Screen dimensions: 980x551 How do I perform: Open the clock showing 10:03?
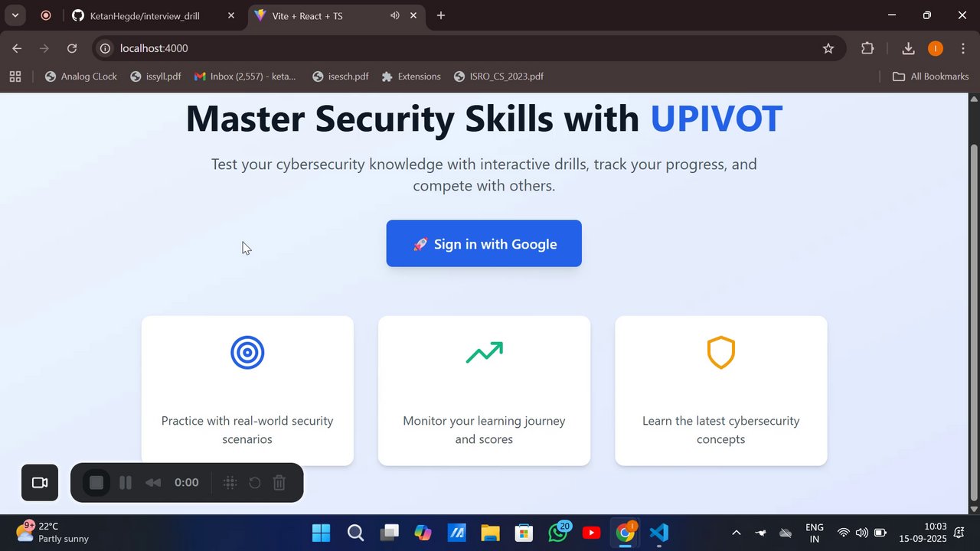click(923, 533)
